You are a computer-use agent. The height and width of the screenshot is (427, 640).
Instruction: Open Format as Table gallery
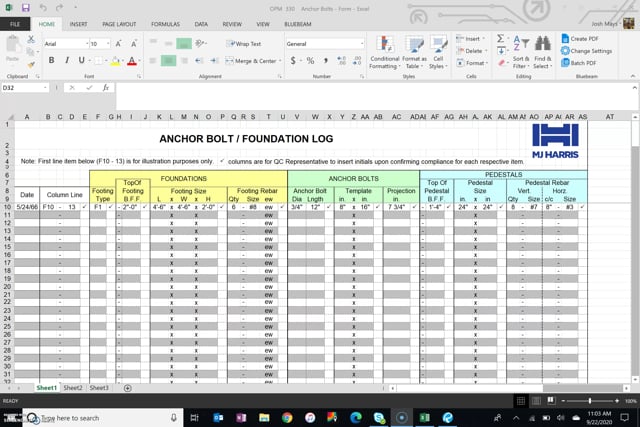pyautogui.click(x=414, y=52)
